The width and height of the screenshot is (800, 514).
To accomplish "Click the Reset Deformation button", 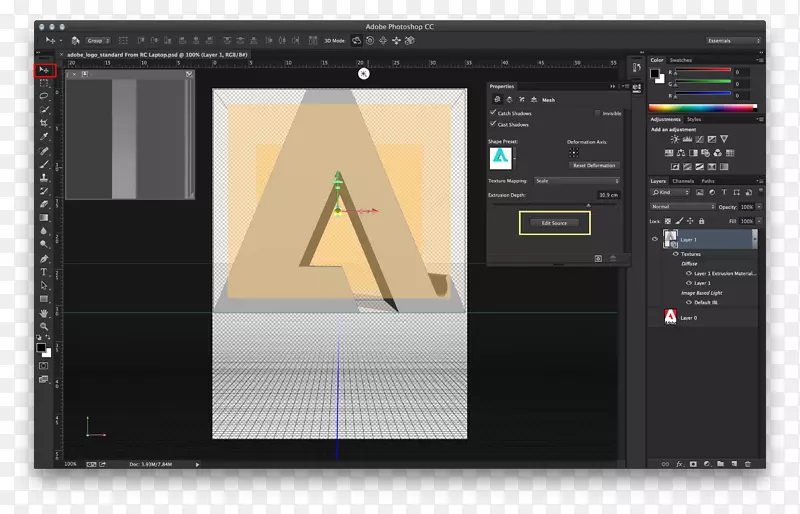I will [x=594, y=165].
